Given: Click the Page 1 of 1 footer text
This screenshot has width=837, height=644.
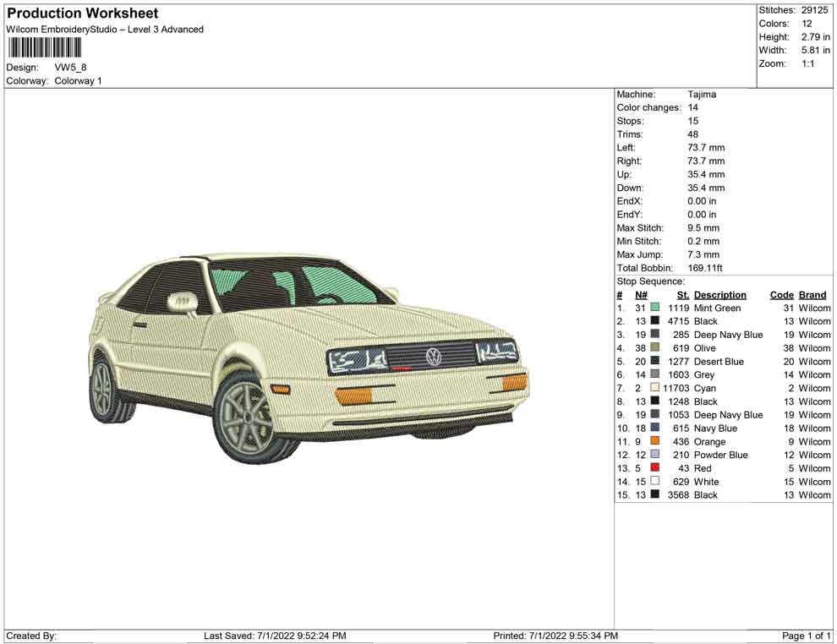Looking at the screenshot, I should tap(807, 636).
